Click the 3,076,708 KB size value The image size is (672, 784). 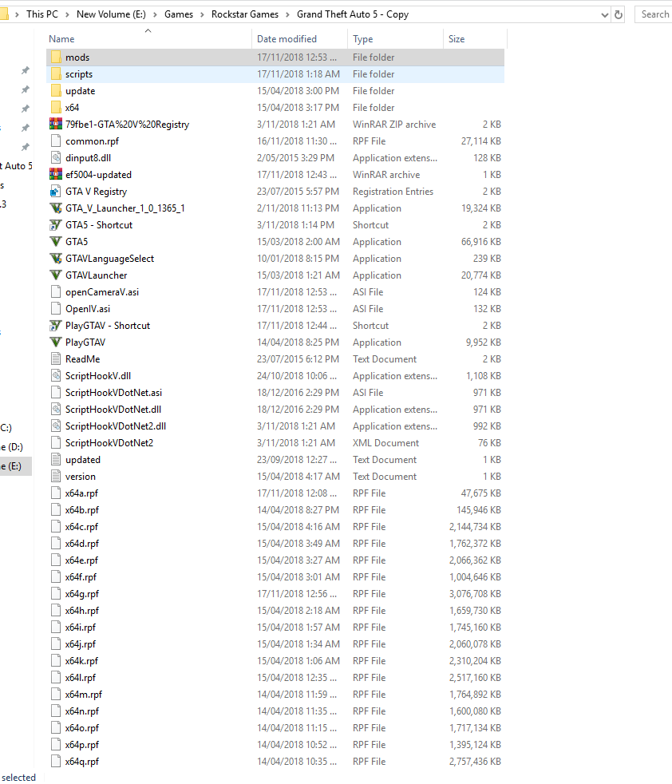coord(475,594)
